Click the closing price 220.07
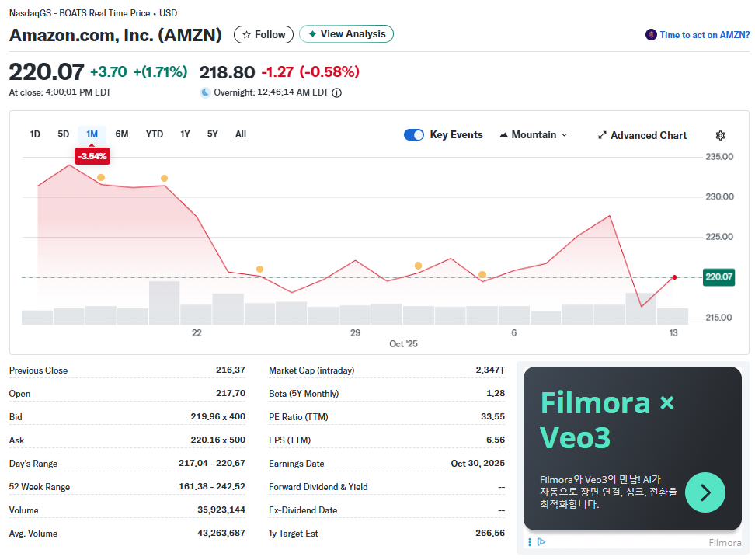 click(x=47, y=71)
